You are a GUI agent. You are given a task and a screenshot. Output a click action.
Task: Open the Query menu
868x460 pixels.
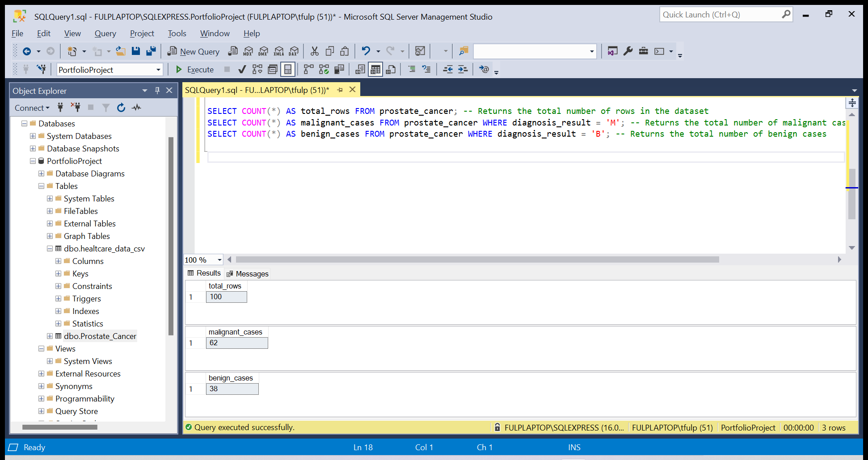pos(105,33)
